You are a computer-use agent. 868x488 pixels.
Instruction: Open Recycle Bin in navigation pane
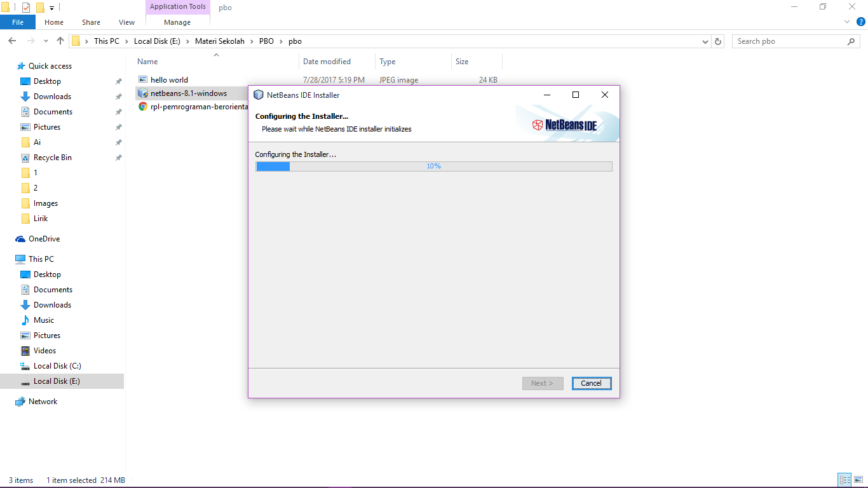pyautogui.click(x=52, y=158)
